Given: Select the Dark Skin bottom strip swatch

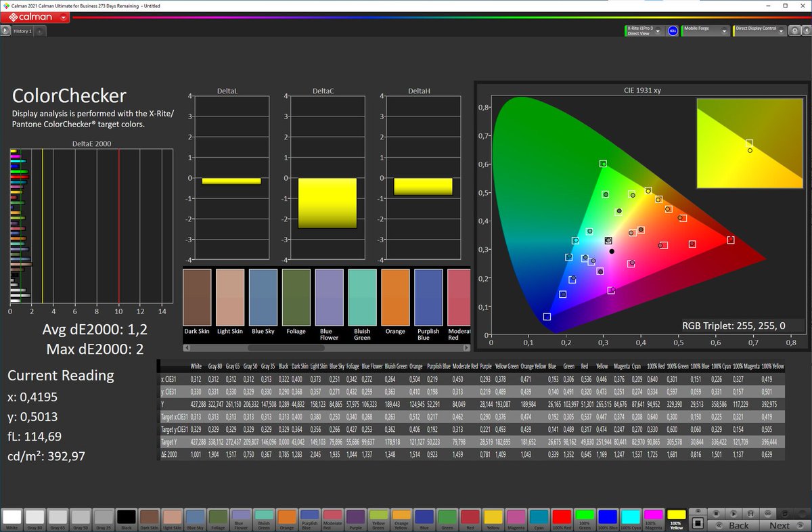Looking at the screenshot, I should point(150,519).
